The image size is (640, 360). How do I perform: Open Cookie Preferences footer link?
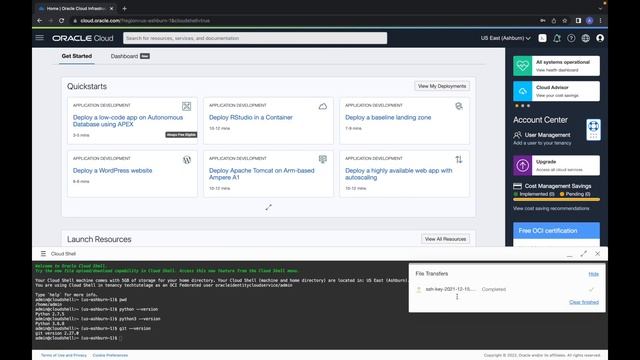pyautogui.click(x=110, y=356)
